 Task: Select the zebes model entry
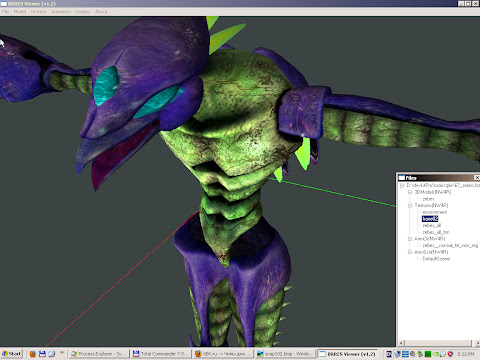(x=428, y=199)
